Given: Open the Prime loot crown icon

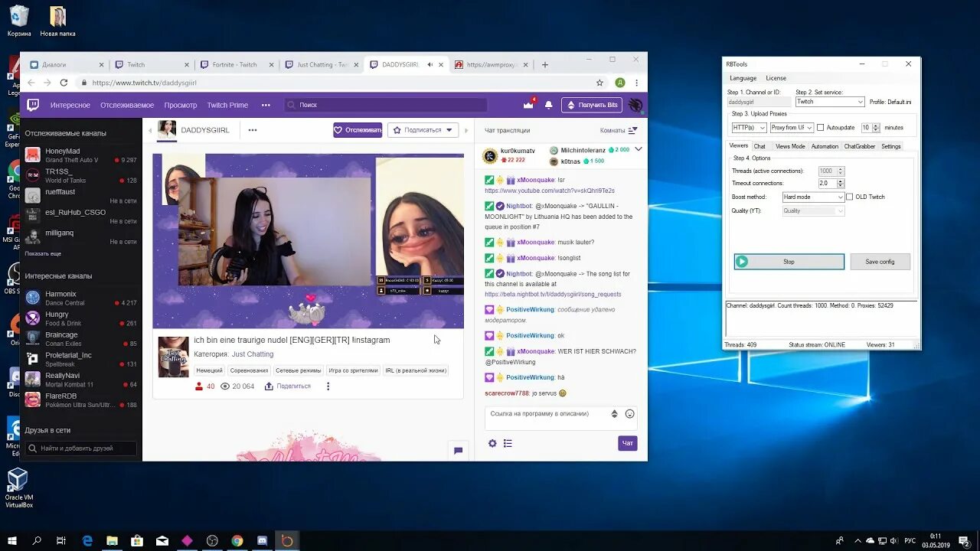Looking at the screenshot, I should 528,105.
